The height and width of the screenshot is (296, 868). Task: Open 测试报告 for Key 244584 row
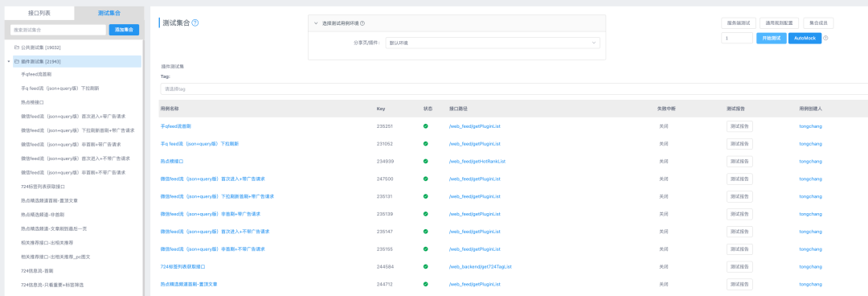(739, 266)
